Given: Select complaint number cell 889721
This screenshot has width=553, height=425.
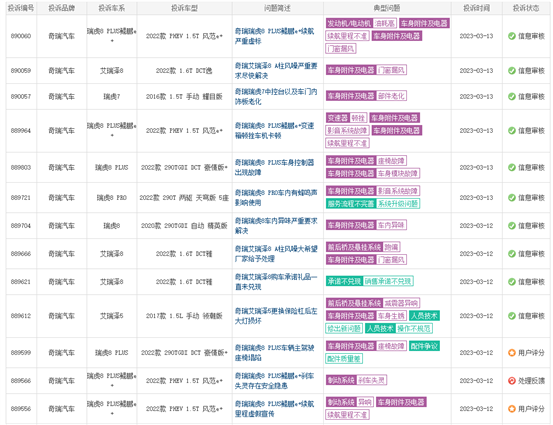Looking at the screenshot, I should click(21, 198).
